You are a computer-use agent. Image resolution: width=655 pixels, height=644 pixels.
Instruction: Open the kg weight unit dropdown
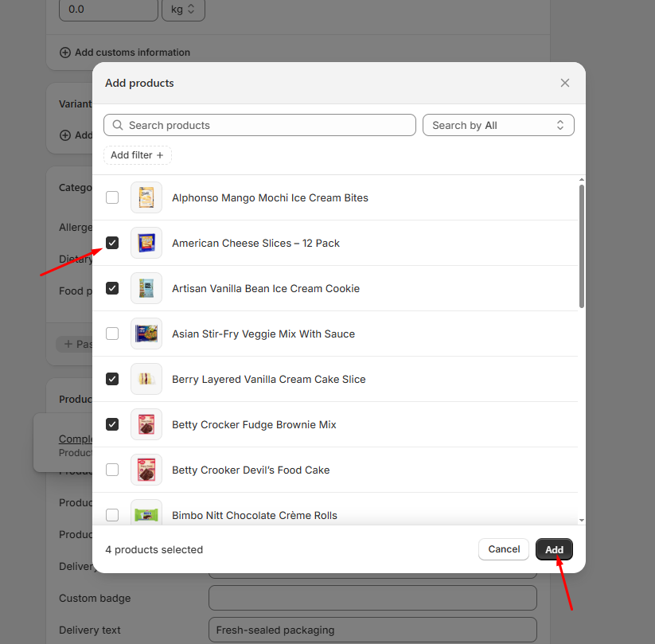182,10
